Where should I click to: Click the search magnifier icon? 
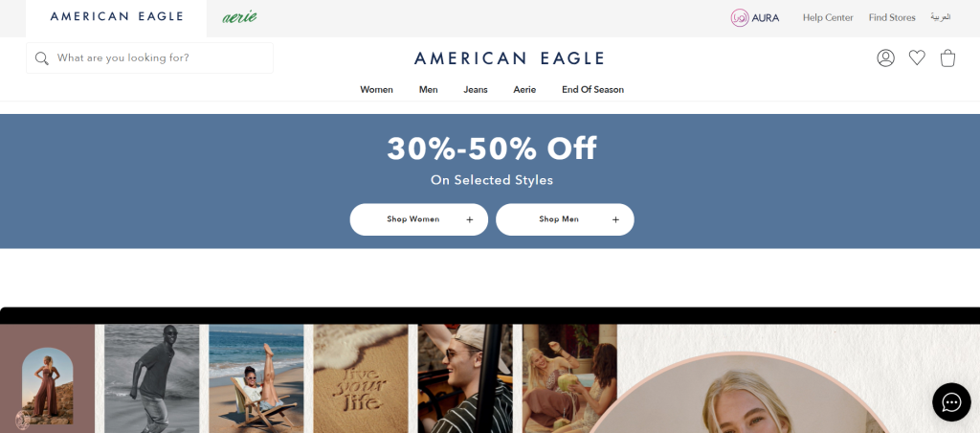click(42, 58)
